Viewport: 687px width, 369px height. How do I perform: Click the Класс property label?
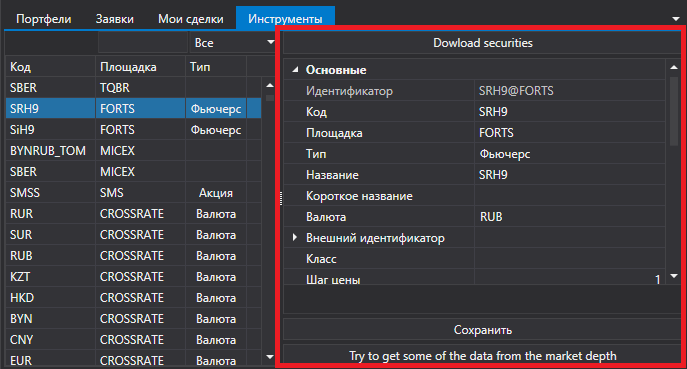pyautogui.click(x=321, y=259)
